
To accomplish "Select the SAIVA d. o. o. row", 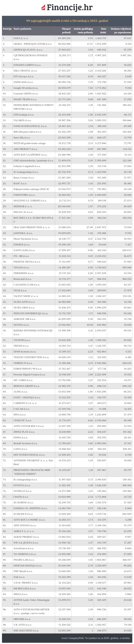I will point(21,38).
